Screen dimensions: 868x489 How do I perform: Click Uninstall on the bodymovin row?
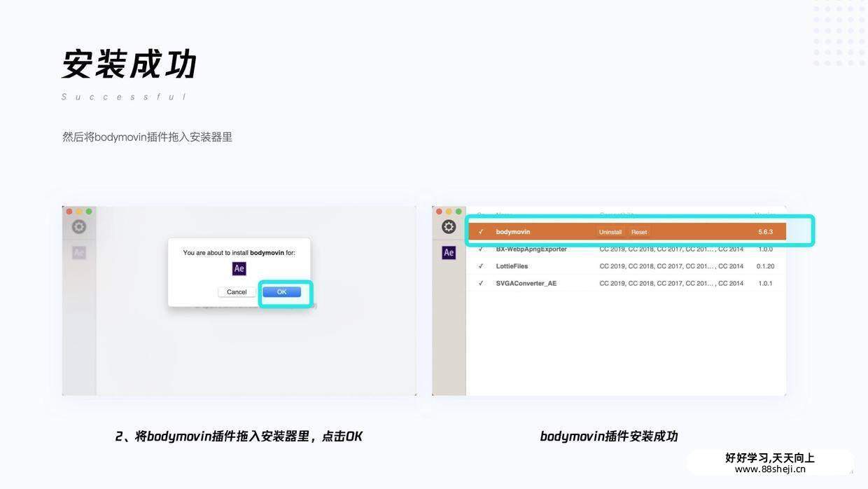[x=610, y=232]
